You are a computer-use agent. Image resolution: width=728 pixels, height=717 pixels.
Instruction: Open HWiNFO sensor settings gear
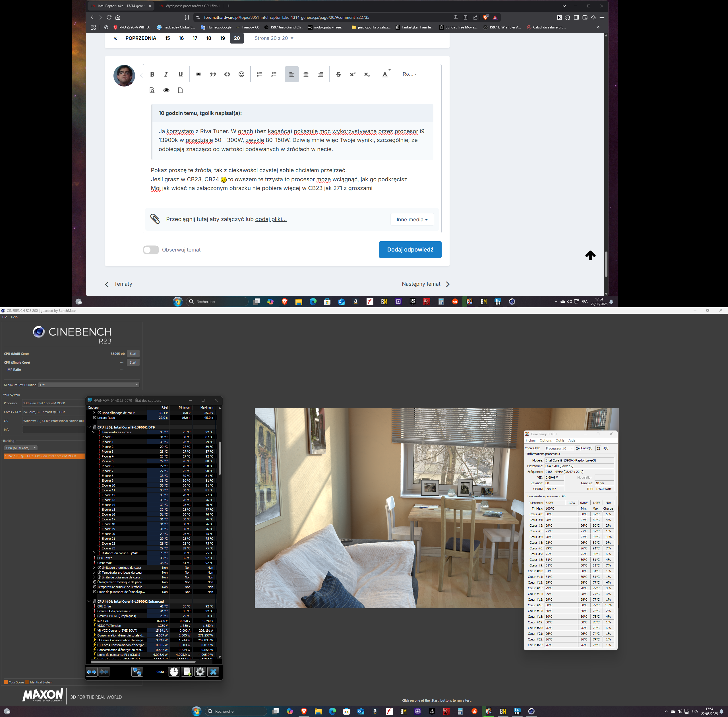coord(200,671)
